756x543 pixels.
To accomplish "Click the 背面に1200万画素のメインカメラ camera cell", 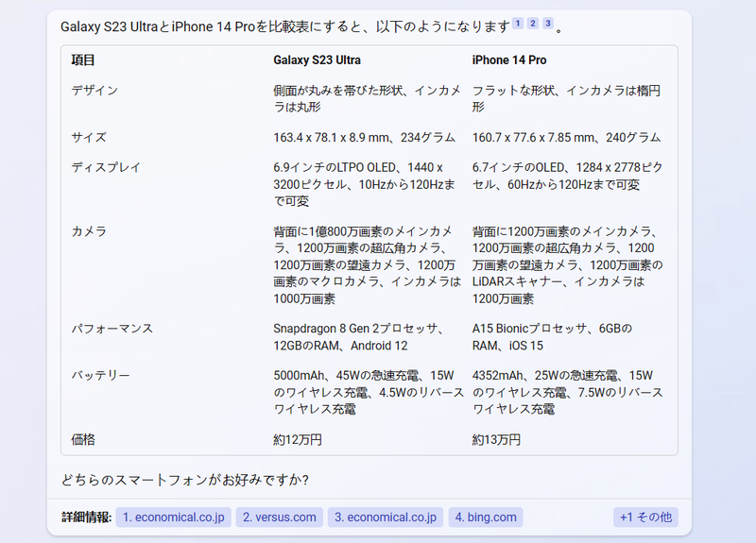I will (x=568, y=265).
